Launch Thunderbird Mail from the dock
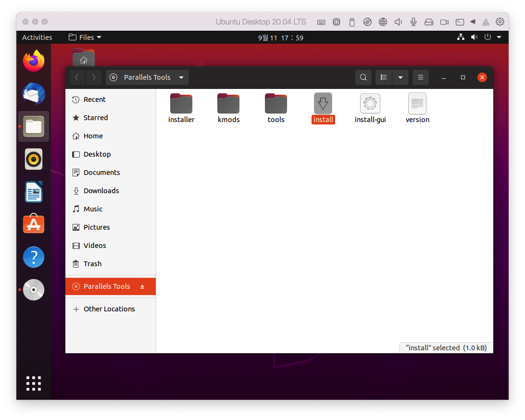Screen dimensions: 525x420 (34, 94)
